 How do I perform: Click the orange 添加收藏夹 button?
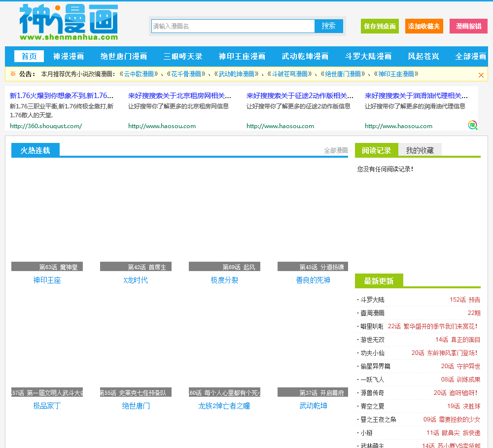click(x=424, y=26)
